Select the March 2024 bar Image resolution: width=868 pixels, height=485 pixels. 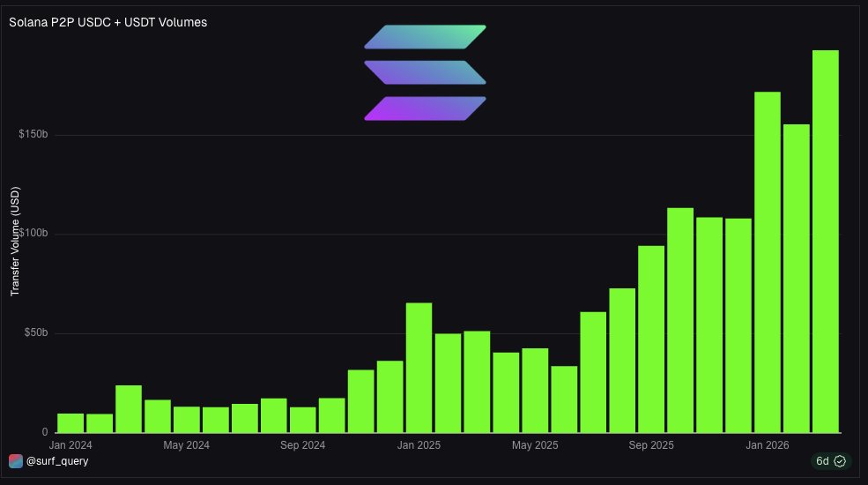pos(129,408)
